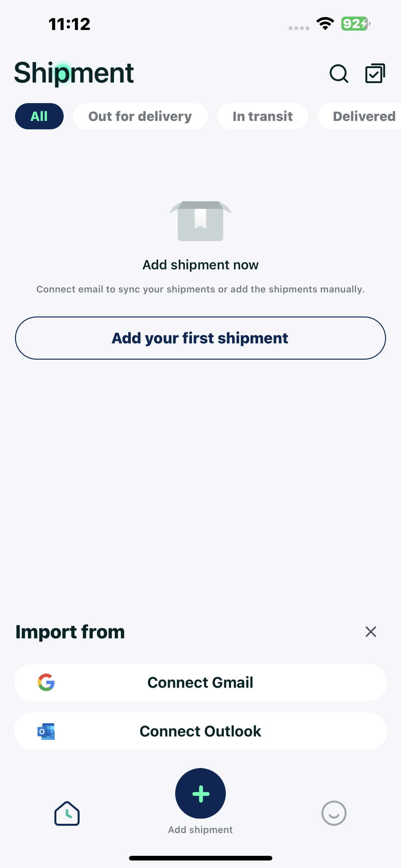The height and width of the screenshot is (868, 401).
Task: Click the Google logo icon
Action: pos(46,682)
